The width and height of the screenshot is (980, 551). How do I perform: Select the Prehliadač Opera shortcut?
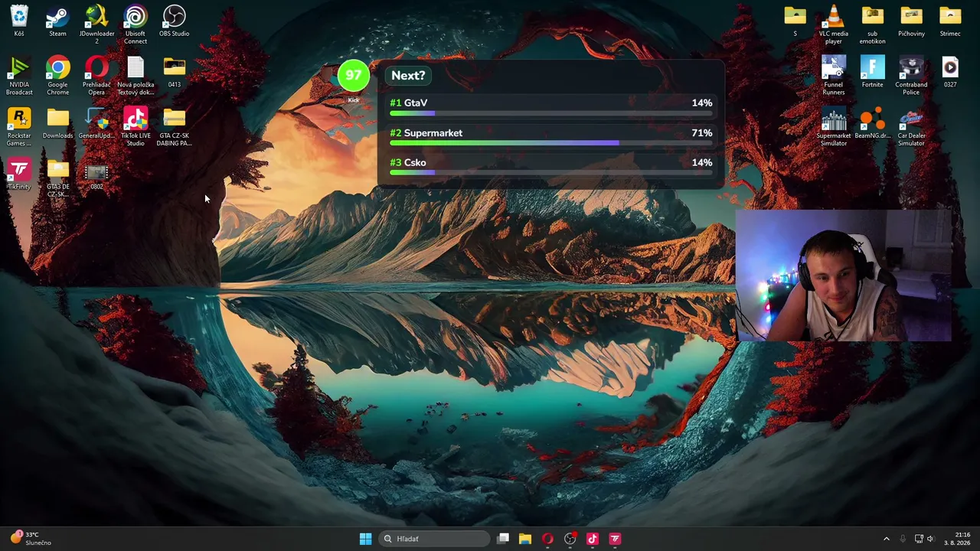coord(96,76)
